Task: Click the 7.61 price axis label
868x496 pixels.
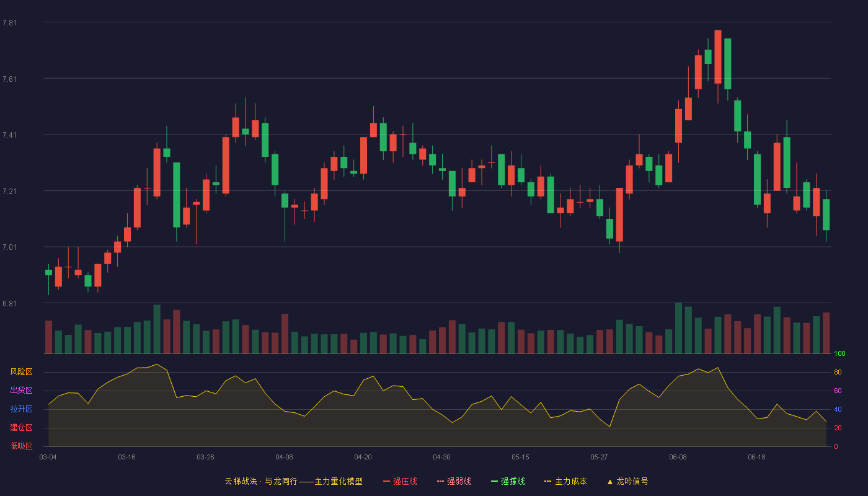Action: coord(9,79)
